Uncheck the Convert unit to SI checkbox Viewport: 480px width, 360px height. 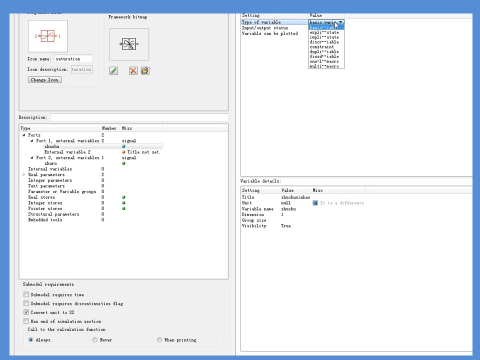coord(26,312)
